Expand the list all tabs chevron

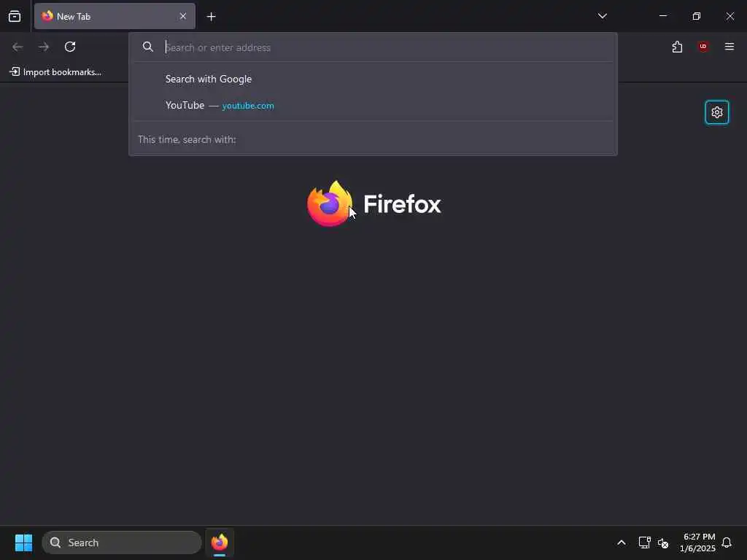(x=602, y=16)
